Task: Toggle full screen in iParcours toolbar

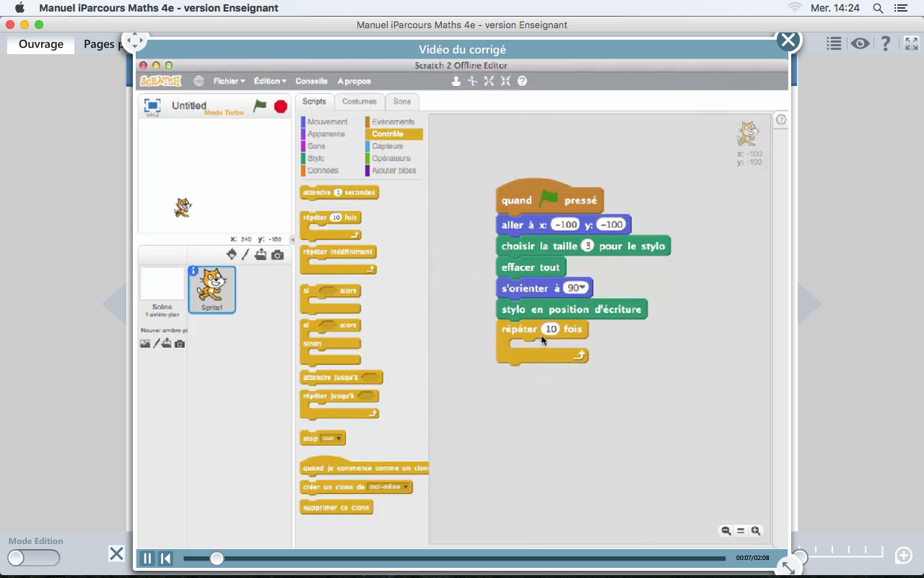Action: pyautogui.click(x=911, y=43)
